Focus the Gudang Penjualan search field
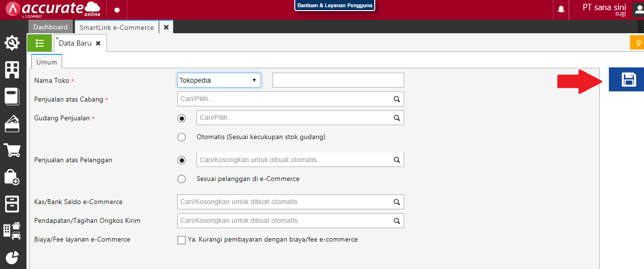 coord(300,118)
